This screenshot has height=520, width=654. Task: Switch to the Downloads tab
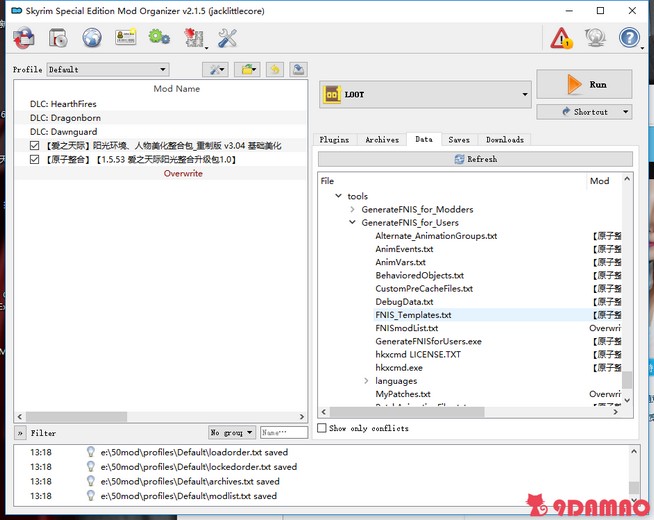pyautogui.click(x=505, y=140)
